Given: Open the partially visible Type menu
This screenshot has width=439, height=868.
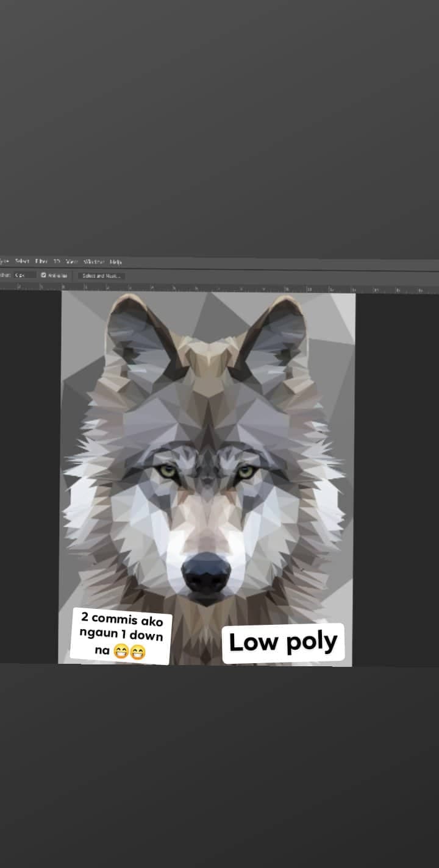Looking at the screenshot, I should tap(4, 261).
